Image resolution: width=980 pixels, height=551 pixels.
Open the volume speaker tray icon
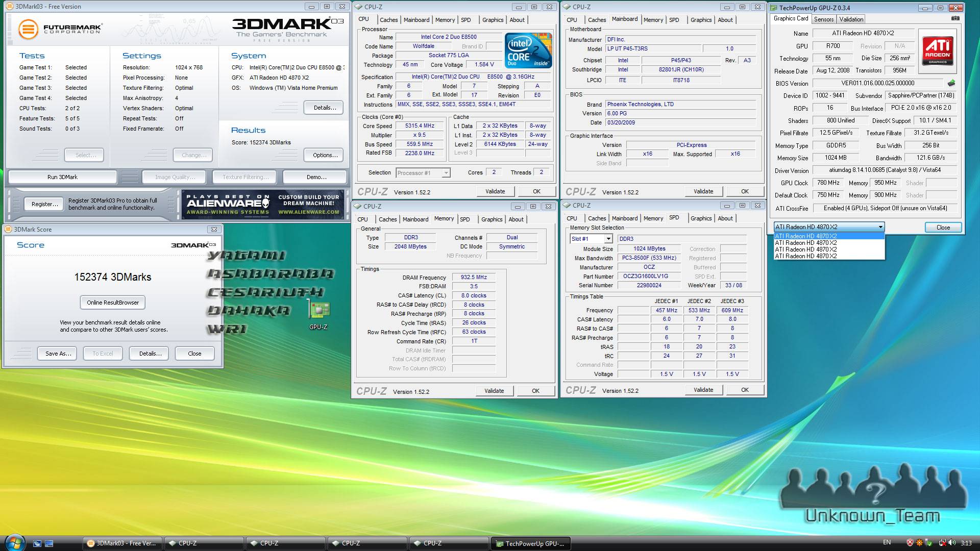[x=952, y=543]
